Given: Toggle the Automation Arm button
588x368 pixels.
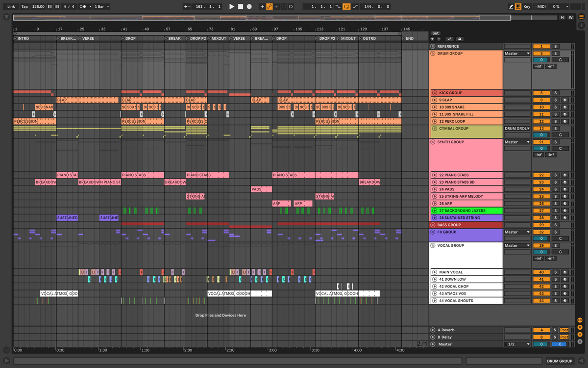Looking at the screenshot, I should tap(269, 7).
